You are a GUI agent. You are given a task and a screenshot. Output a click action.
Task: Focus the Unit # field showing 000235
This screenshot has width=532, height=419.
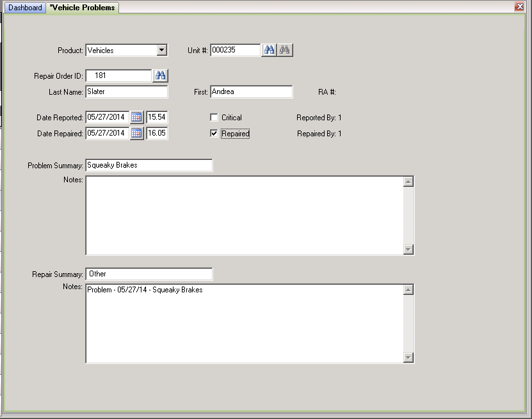click(x=235, y=50)
